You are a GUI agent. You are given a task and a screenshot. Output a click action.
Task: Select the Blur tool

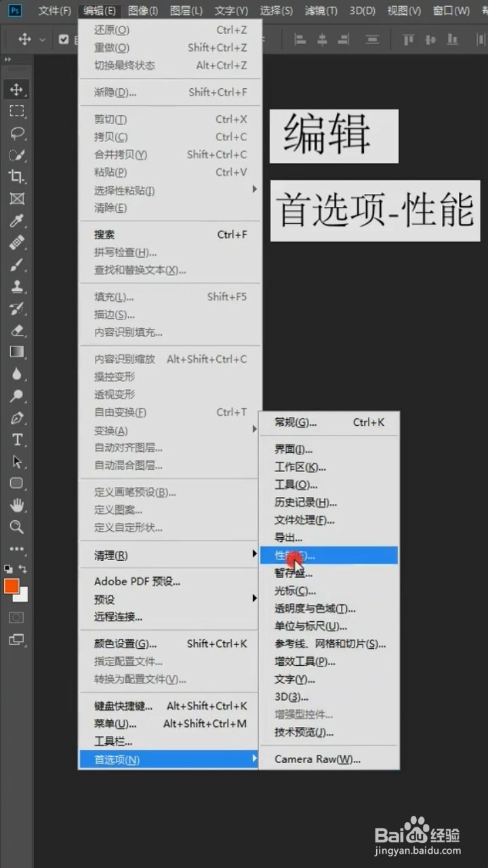click(17, 374)
